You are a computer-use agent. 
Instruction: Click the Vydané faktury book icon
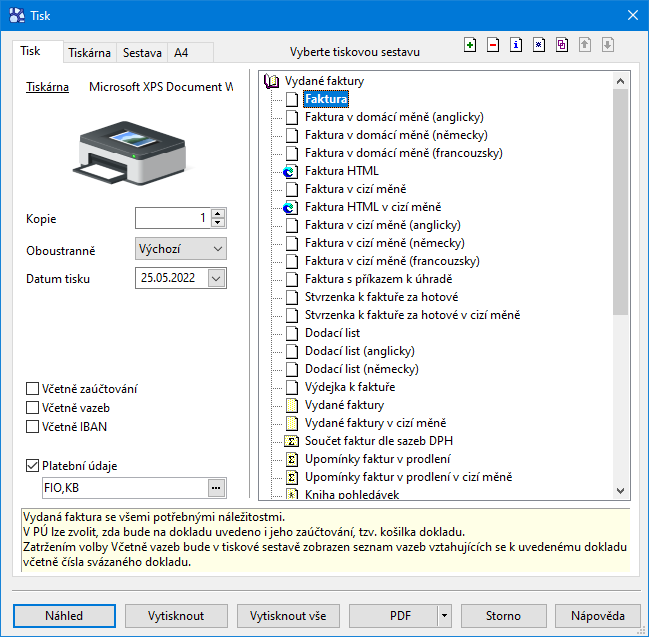click(272, 81)
